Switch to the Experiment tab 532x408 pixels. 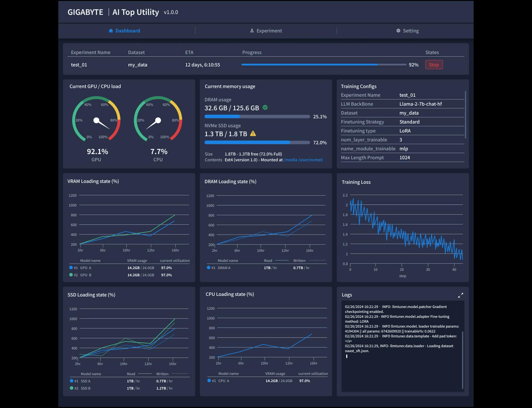(265, 30)
